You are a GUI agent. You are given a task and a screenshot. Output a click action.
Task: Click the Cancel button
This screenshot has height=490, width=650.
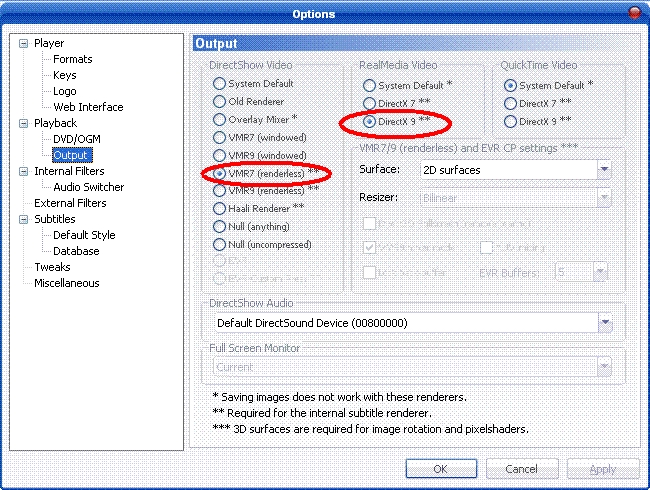tap(522, 469)
